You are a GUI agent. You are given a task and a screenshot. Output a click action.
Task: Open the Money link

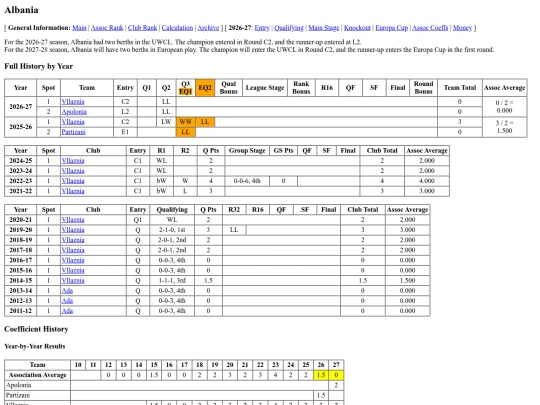462,28
